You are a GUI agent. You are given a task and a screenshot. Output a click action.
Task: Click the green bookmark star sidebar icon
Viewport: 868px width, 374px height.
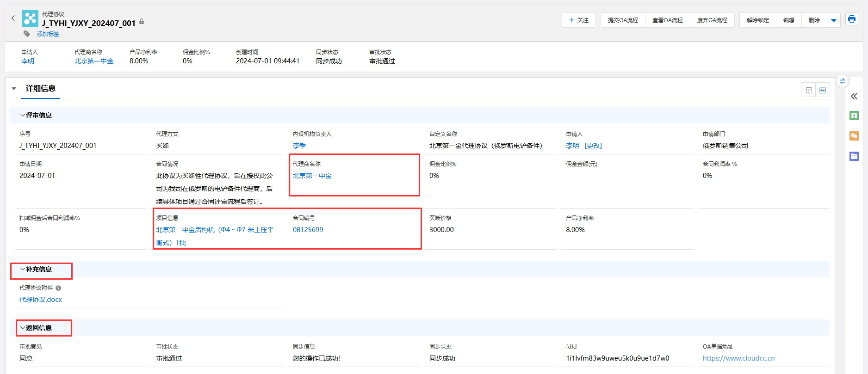(x=854, y=116)
